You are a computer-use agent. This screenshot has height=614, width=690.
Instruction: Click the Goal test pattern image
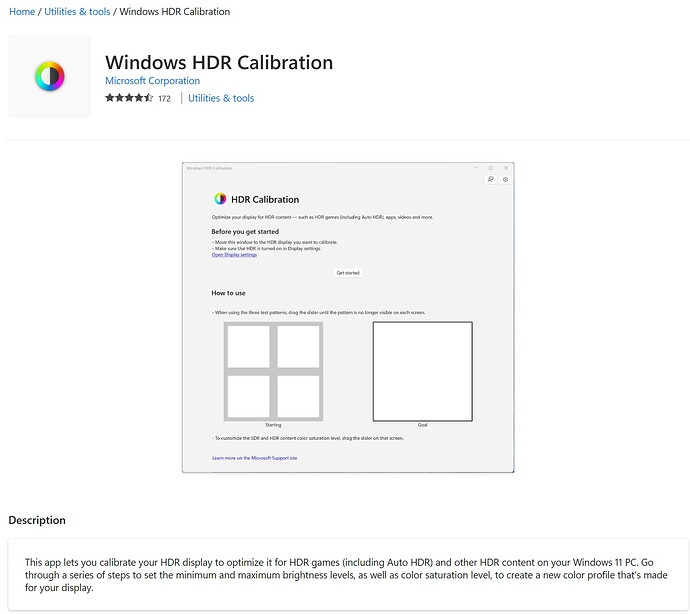pos(422,371)
